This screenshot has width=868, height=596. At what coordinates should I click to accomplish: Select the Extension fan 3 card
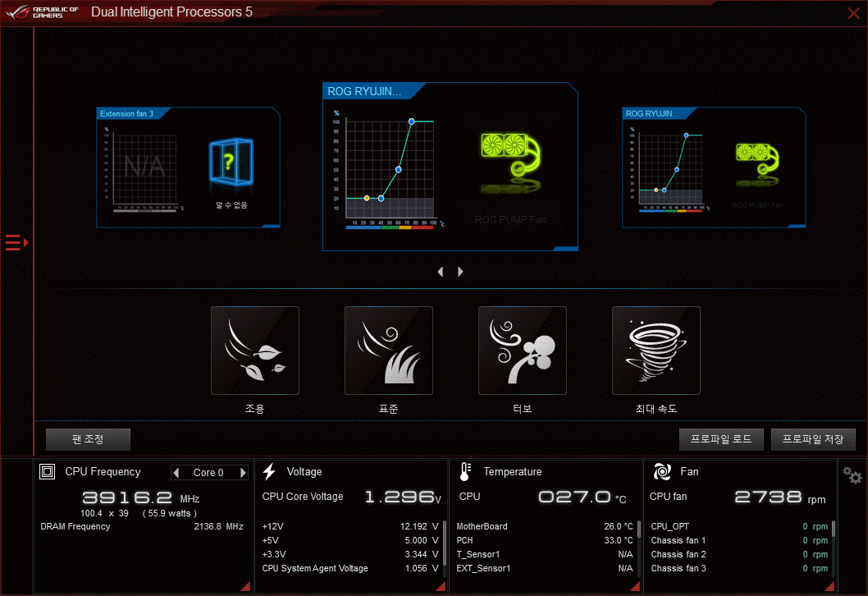pos(188,167)
